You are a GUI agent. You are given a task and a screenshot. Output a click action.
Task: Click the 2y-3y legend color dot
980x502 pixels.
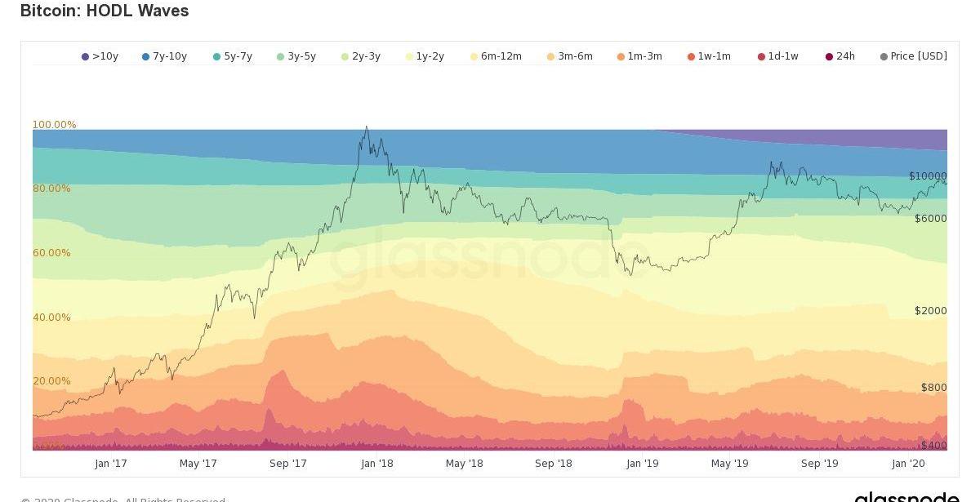[x=345, y=57]
